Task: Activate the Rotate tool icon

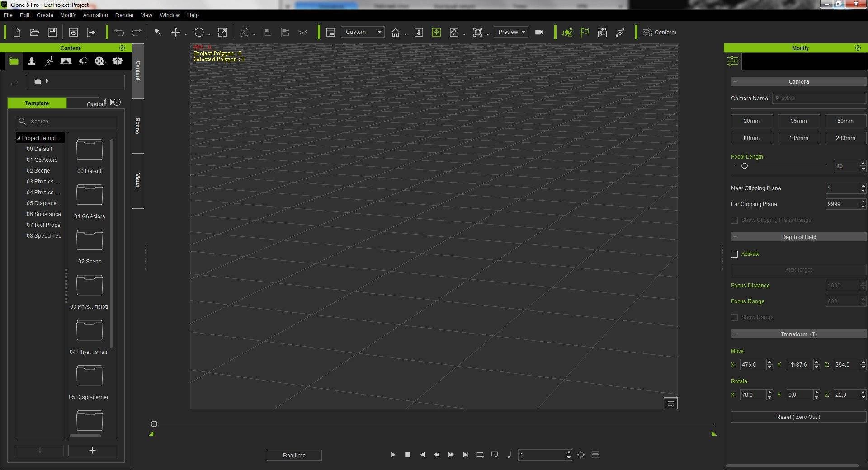Action: tap(199, 32)
